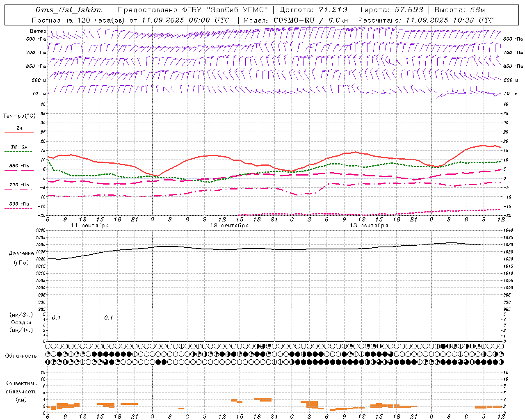Click the 12 сентября date label

tap(229, 226)
